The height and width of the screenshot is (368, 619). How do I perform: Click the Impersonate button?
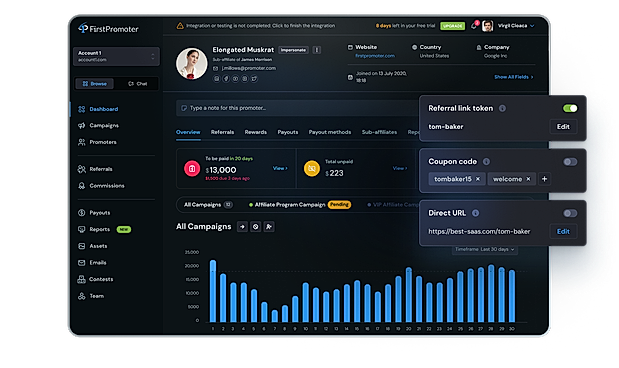click(293, 50)
